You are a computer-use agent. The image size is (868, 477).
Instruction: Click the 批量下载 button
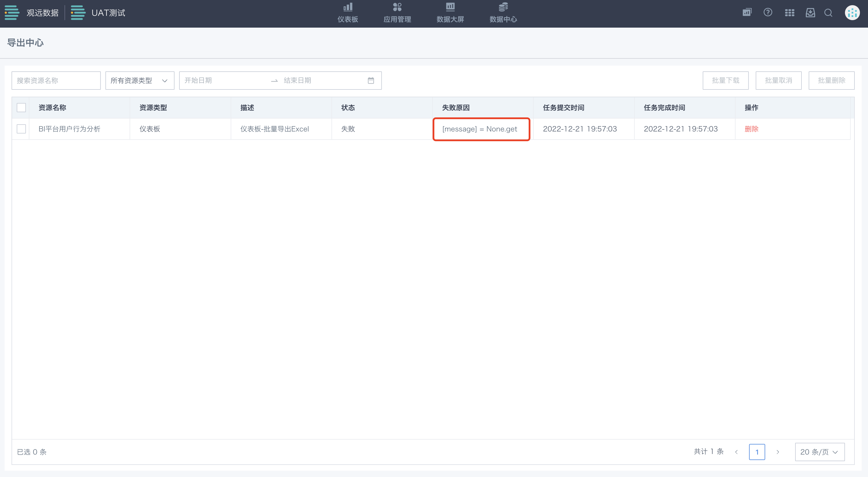[725, 81]
